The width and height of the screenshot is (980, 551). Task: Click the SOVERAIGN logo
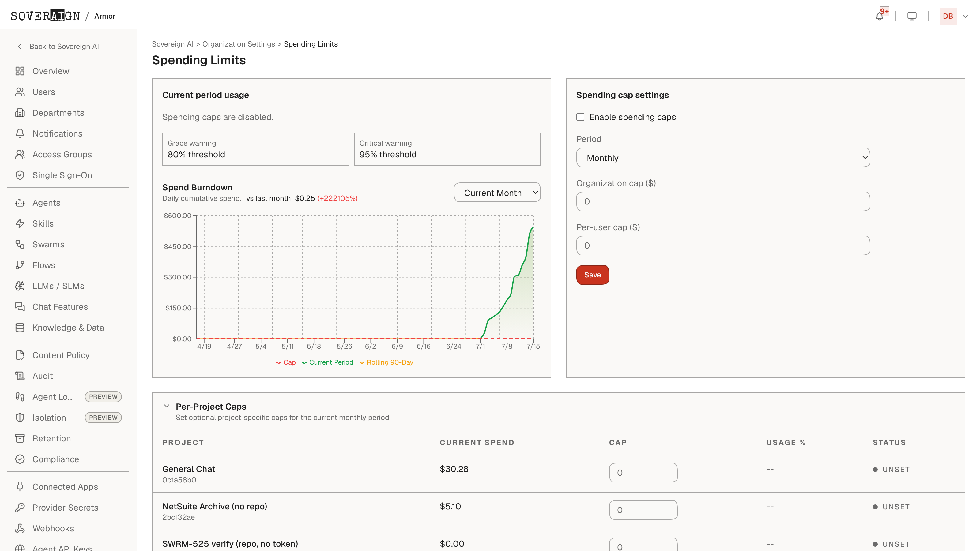(x=45, y=16)
